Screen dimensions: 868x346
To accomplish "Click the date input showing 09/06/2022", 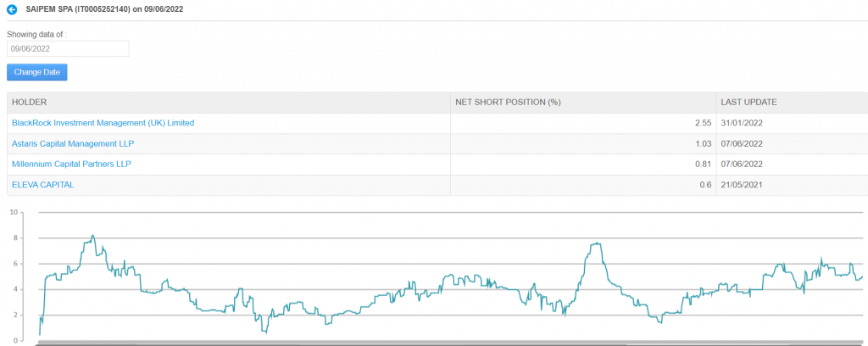I will (x=68, y=48).
